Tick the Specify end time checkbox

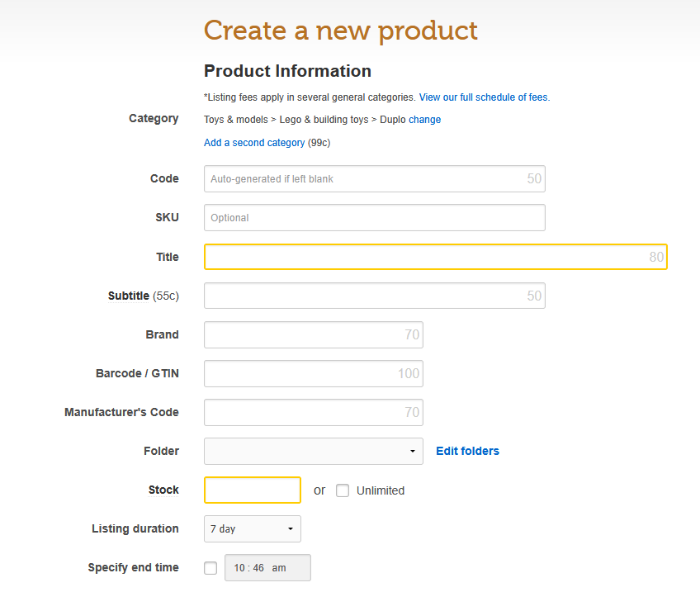(x=210, y=568)
